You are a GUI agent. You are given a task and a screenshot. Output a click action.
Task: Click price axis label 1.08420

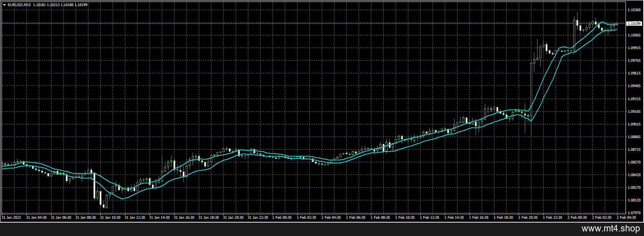click(634, 175)
